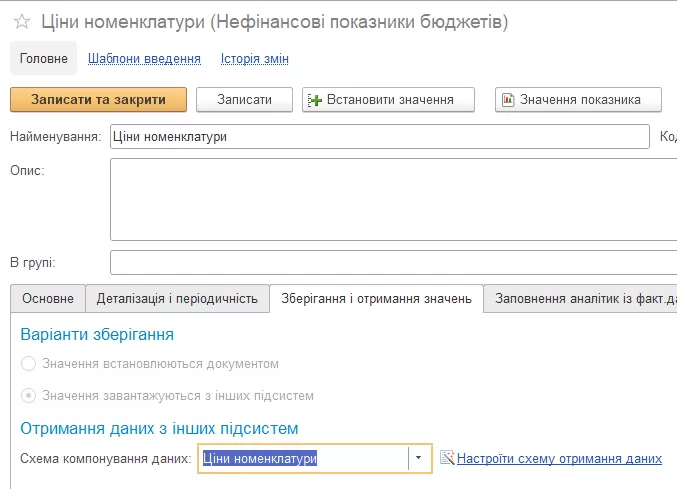Click the Схема компонування даних field text

[x=260, y=458]
